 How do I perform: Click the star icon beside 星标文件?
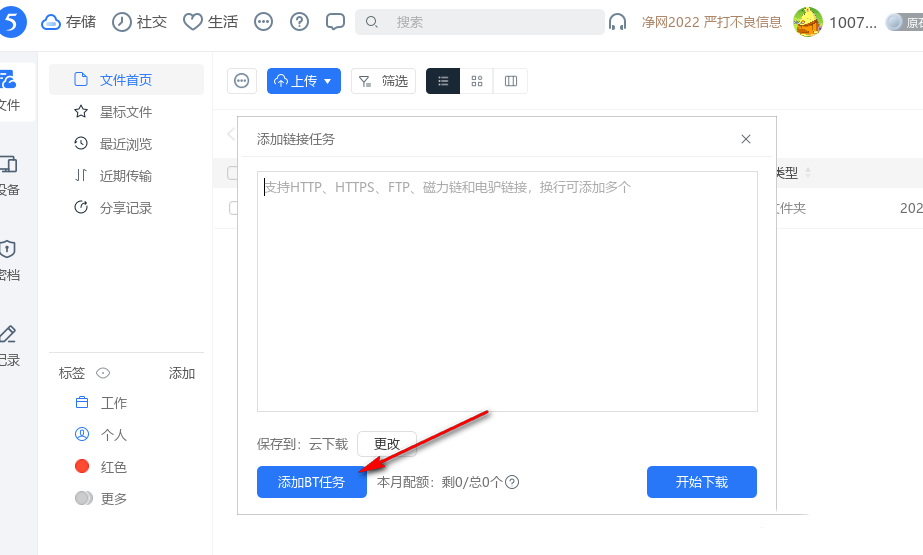click(x=81, y=111)
